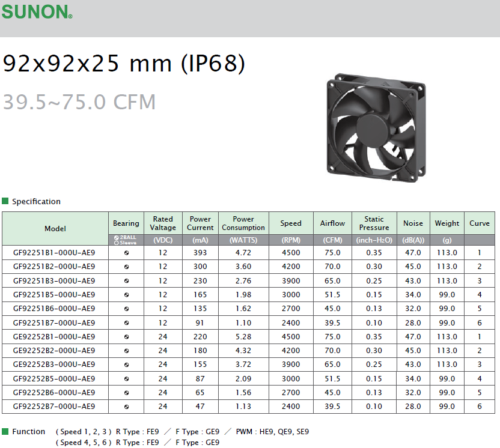Click the 92x92x25 mm (IP68) heading
500x448 pixels.
point(124,64)
